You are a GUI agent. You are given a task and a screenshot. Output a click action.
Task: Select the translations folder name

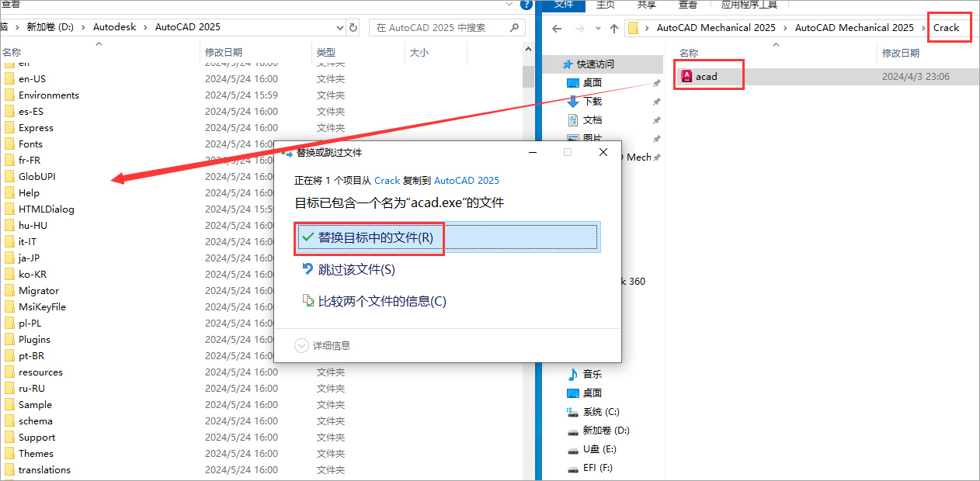click(x=44, y=469)
